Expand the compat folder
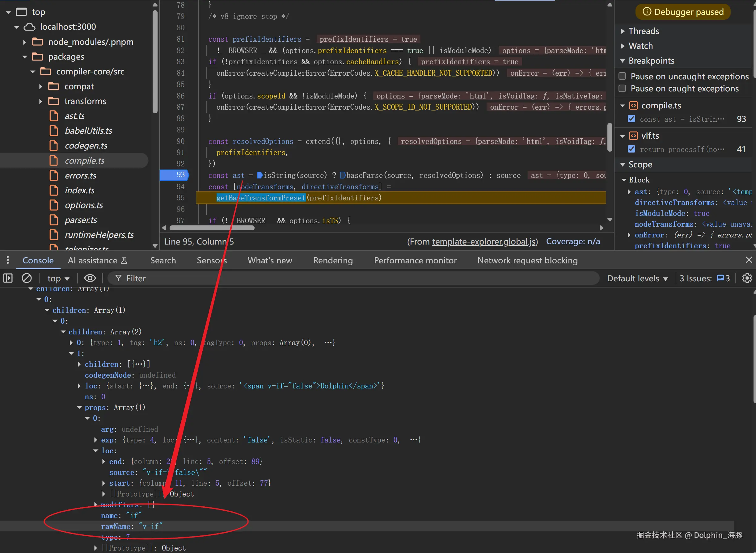This screenshot has width=756, height=553. [40, 87]
